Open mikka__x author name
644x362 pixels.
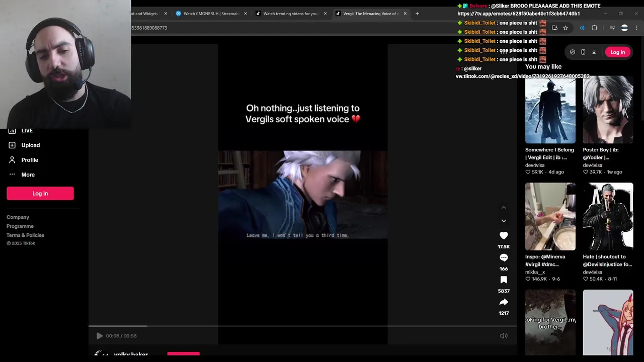click(535, 272)
